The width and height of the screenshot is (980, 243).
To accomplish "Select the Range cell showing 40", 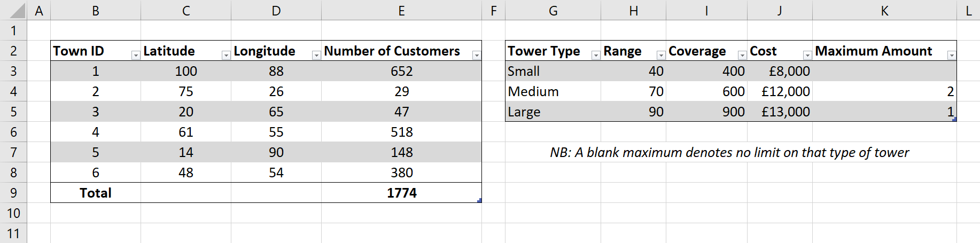I will pos(633,71).
